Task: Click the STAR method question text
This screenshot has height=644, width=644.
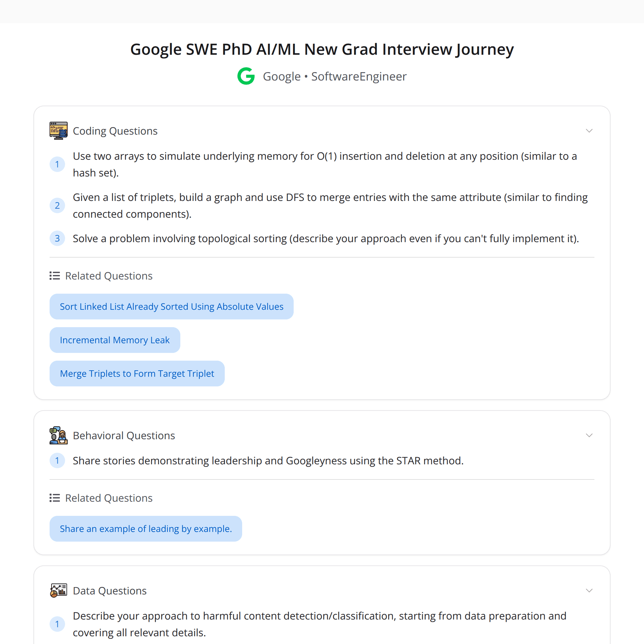Action: point(268,460)
